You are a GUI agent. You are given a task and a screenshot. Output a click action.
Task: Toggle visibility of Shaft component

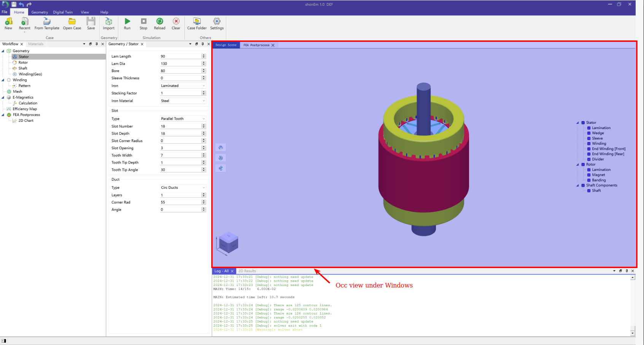tap(589, 191)
